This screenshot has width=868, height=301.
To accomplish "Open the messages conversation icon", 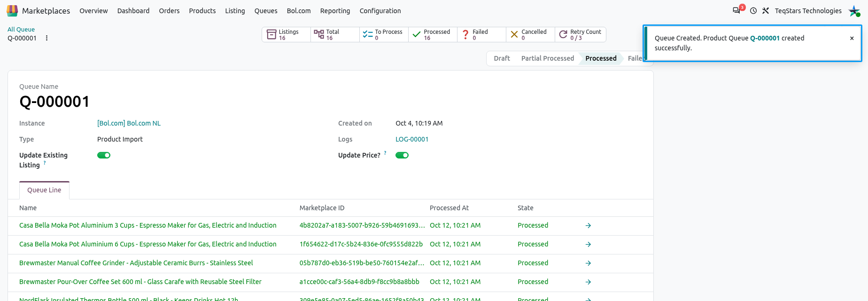I will pyautogui.click(x=736, y=10).
